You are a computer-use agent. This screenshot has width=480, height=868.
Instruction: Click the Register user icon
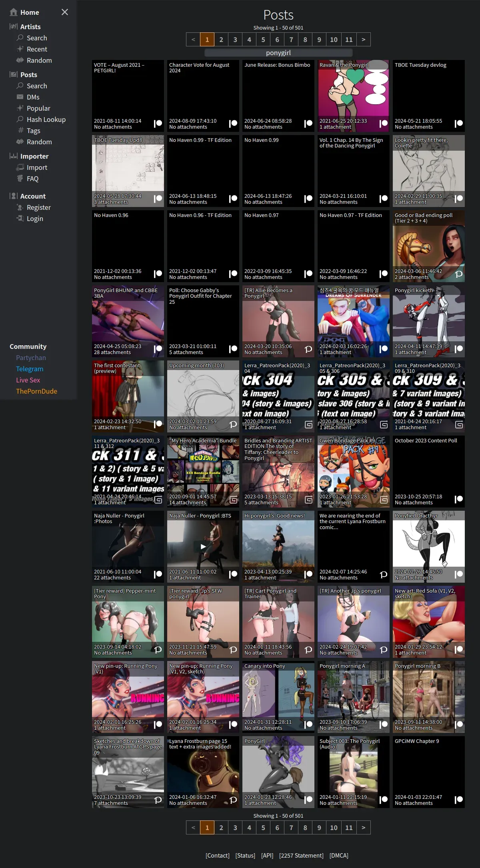point(20,207)
